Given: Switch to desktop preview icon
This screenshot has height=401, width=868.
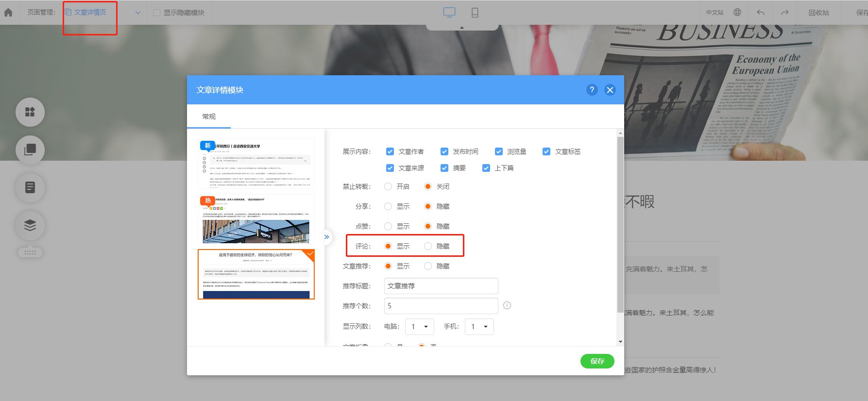Looking at the screenshot, I should (x=449, y=13).
